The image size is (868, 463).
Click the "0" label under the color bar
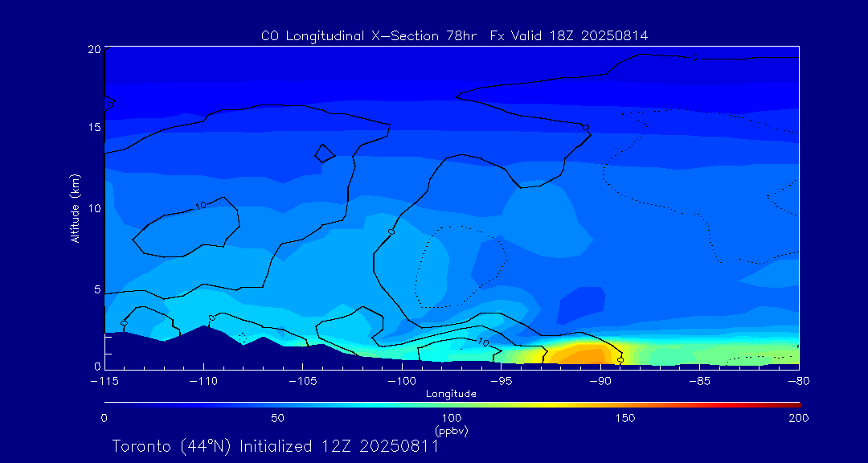click(x=104, y=418)
